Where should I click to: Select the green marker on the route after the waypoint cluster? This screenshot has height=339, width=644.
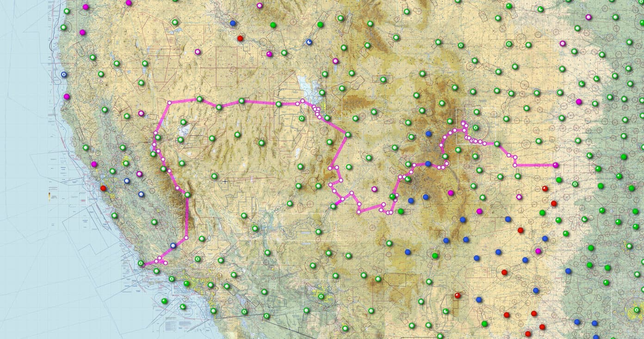pyautogui.click(x=497, y=144)
